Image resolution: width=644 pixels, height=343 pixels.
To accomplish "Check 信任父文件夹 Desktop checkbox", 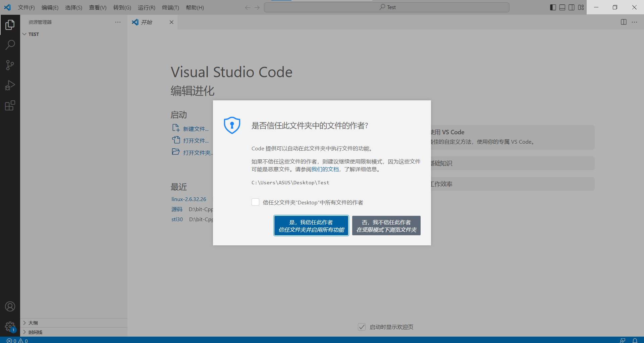I will tap(255, 202).
